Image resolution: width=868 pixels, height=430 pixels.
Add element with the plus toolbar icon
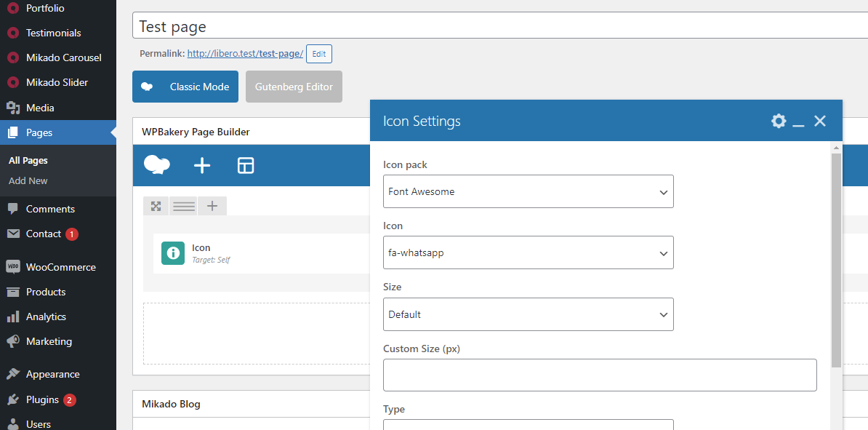point(202,165)
